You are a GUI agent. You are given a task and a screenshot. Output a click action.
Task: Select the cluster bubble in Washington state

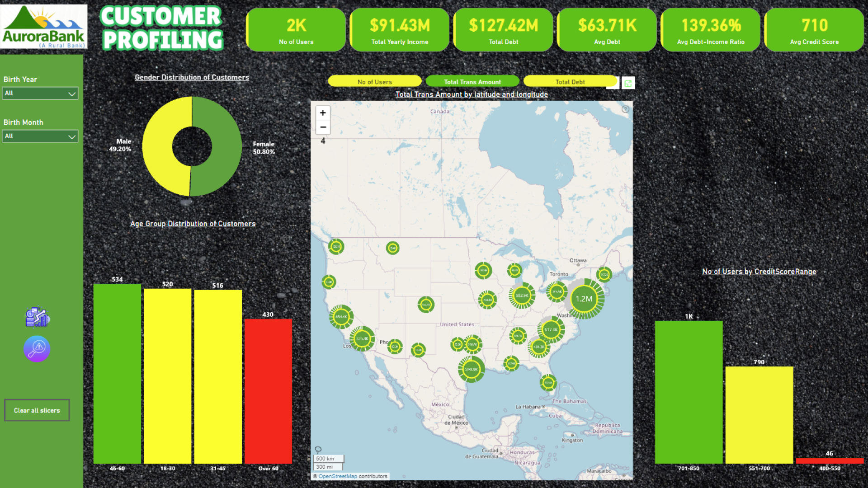point(336,246)
